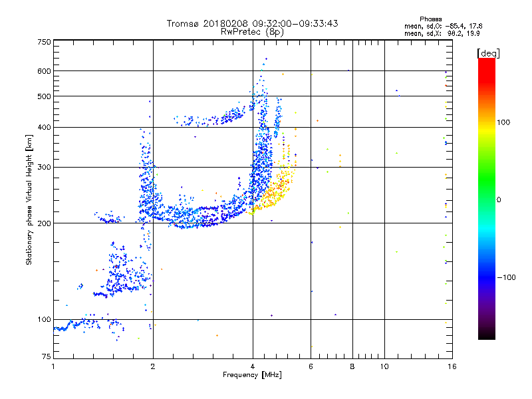The height and width of the screenshot is (399, 532).
Task: Click 'mean, sd,X: 98.2, 19.9' text
Action: point(442,33)
